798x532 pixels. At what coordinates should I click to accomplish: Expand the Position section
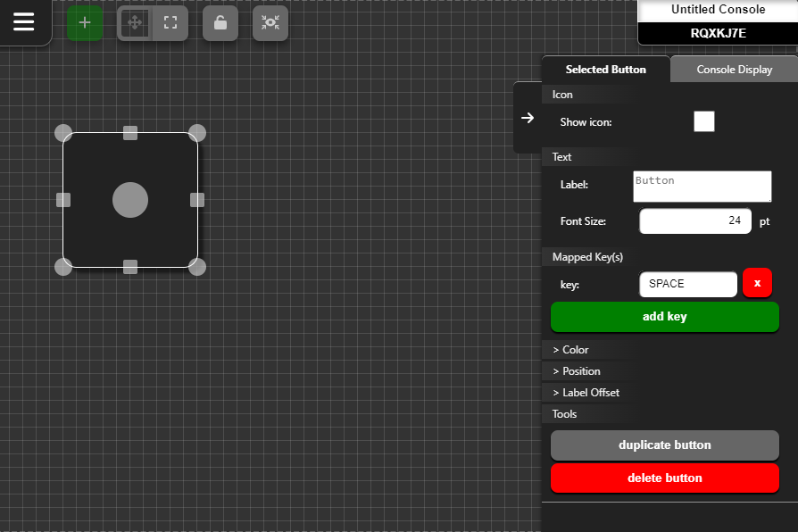[x=577, y=371]
